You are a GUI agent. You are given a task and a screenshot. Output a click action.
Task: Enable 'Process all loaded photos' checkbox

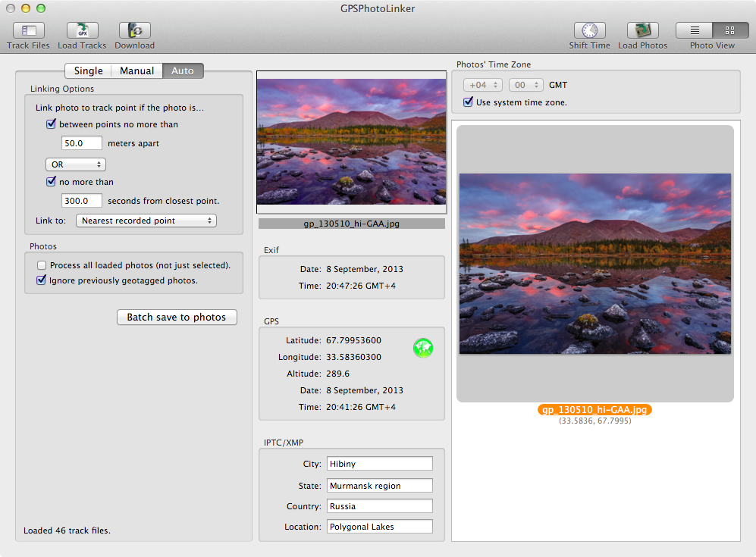tap(42, 265)
